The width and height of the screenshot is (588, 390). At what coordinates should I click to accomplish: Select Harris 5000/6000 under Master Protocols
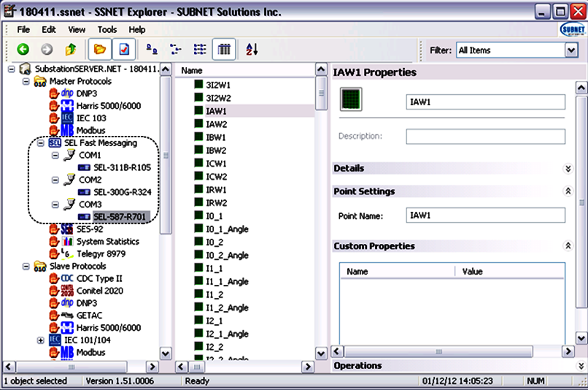point(109,106)
